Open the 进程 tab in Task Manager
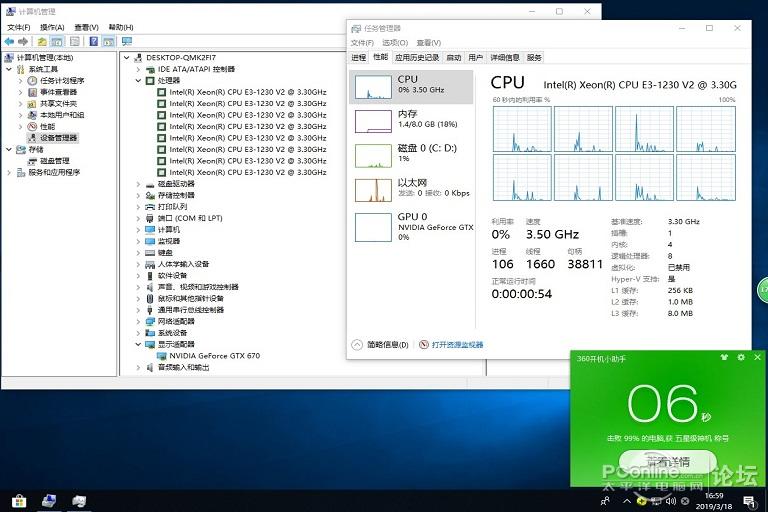This screenshot has width=768, height=512. [x=359, y=57]
